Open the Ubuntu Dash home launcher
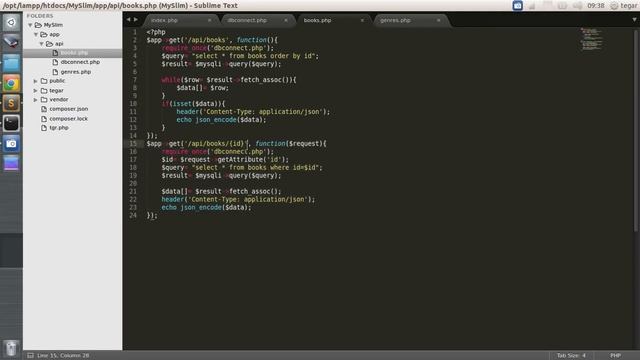This screenshot has width=640, height=360. [11, 22]
